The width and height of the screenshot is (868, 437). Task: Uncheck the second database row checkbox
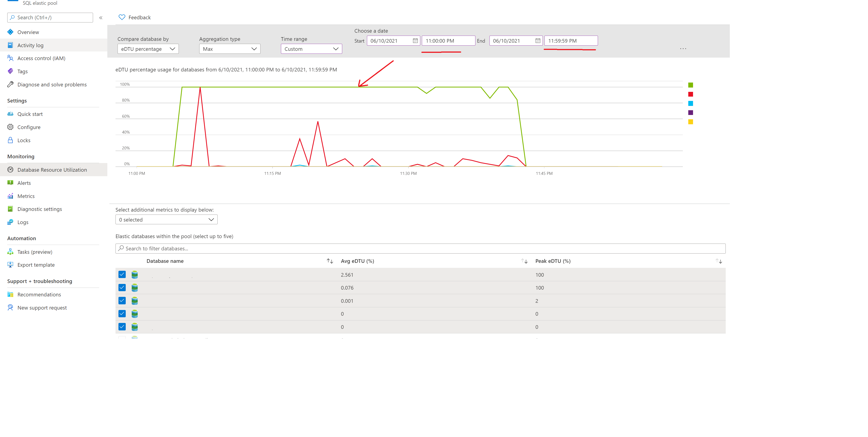pos(122,288)
